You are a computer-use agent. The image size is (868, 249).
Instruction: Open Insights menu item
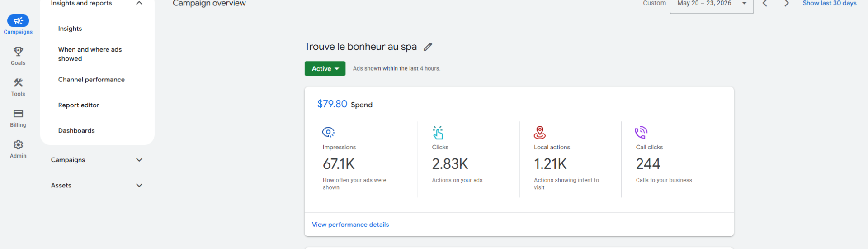[70, 29]
